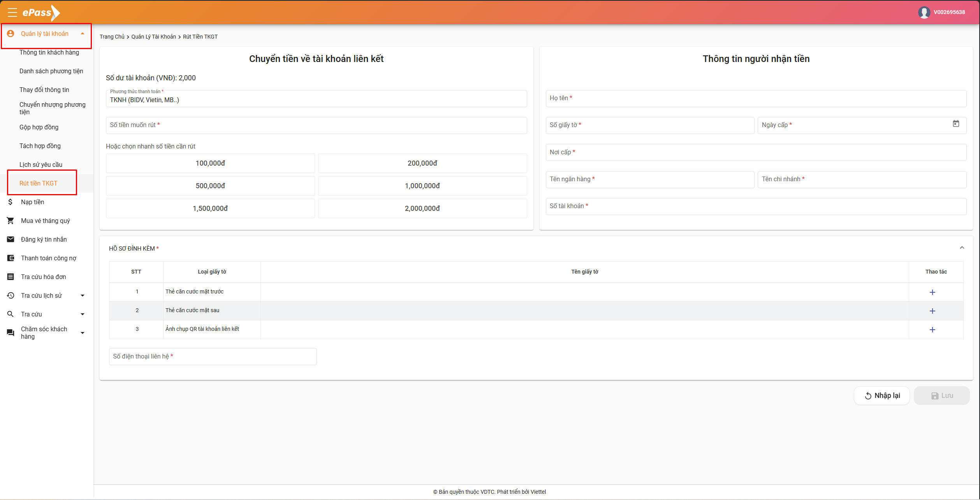Add file for Ảnh chụp QR tài khoản
The width and height of the screenshot is (980, 500).
click(x=932, y=330)
